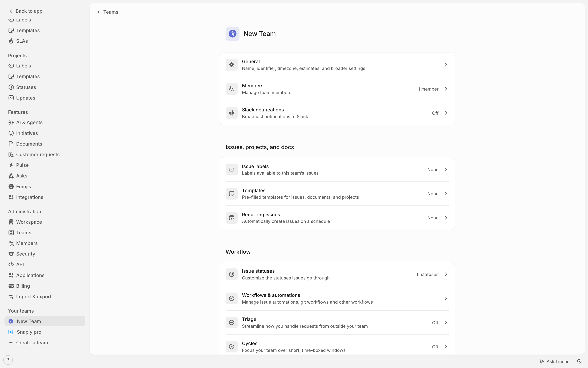Screen dimensions: 588x368
Task: Click the 'Issues, projects, and docs' heading
Action: click(x=260, y=147)
